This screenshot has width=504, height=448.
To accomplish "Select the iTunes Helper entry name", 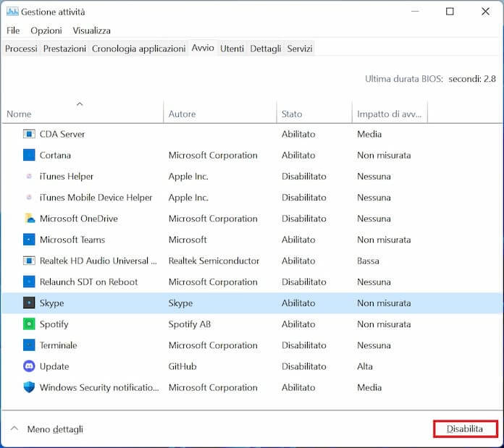I will [67, 177].
